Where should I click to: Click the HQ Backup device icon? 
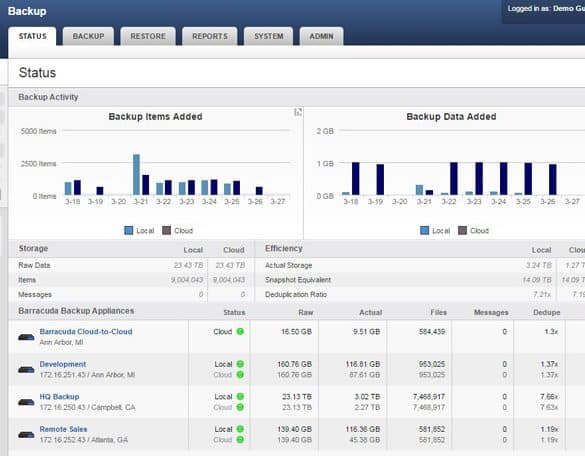point(26,402)
